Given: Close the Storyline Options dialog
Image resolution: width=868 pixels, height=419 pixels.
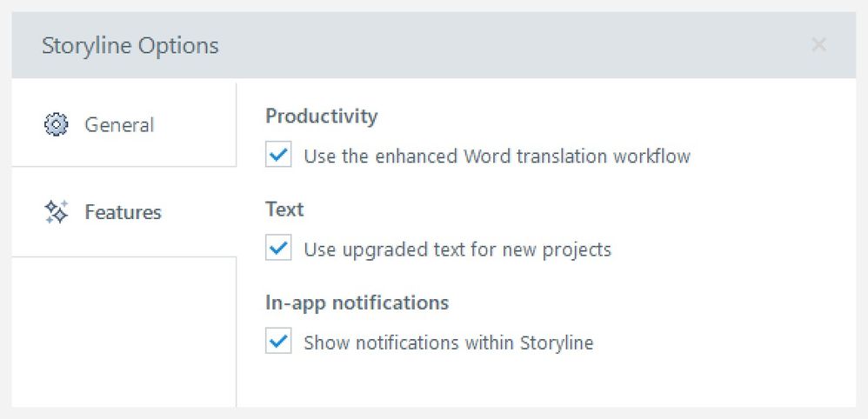Looking at the screenshot, I should (x=818, y=45).
